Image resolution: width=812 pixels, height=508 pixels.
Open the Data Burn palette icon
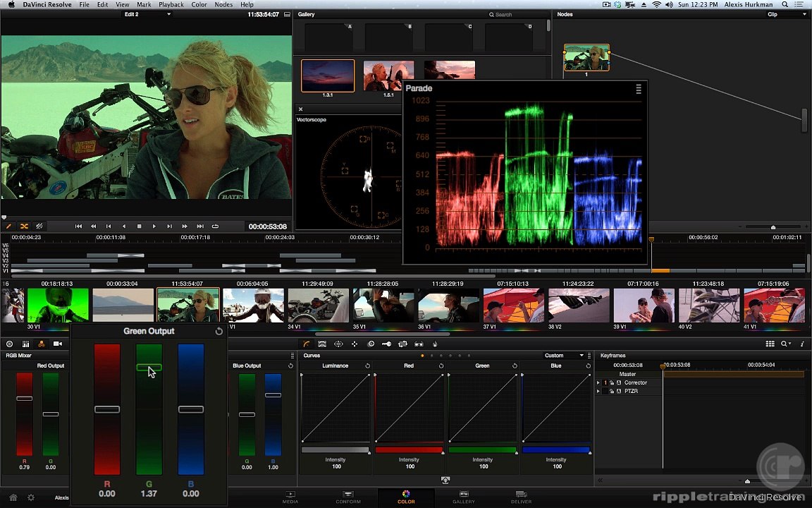coord(435,344)
